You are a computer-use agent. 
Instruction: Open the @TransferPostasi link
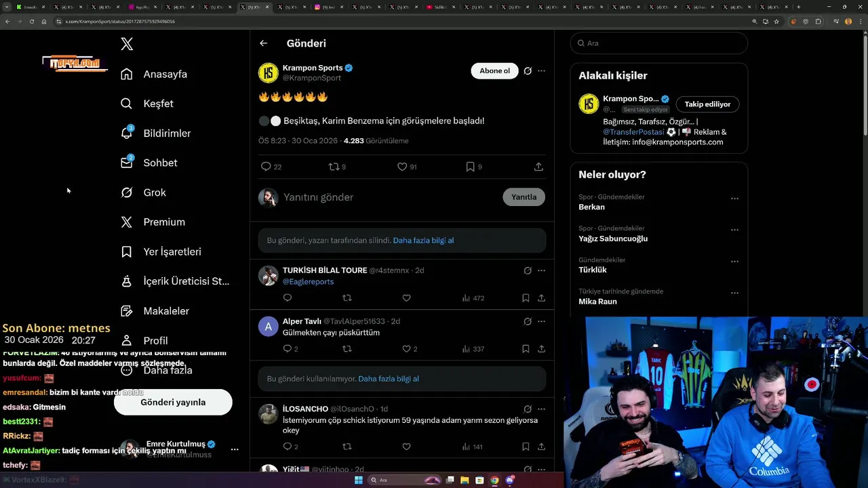633,132
